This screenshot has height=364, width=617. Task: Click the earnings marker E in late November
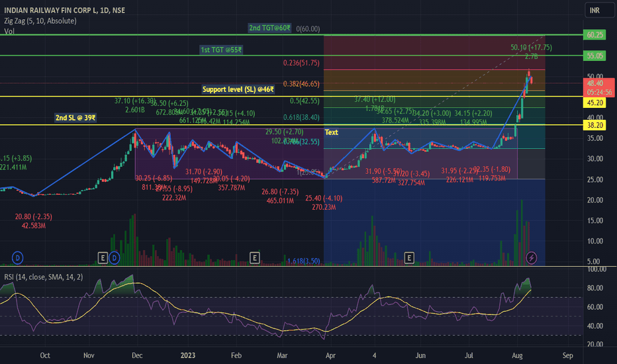click(x=103, y=258)
